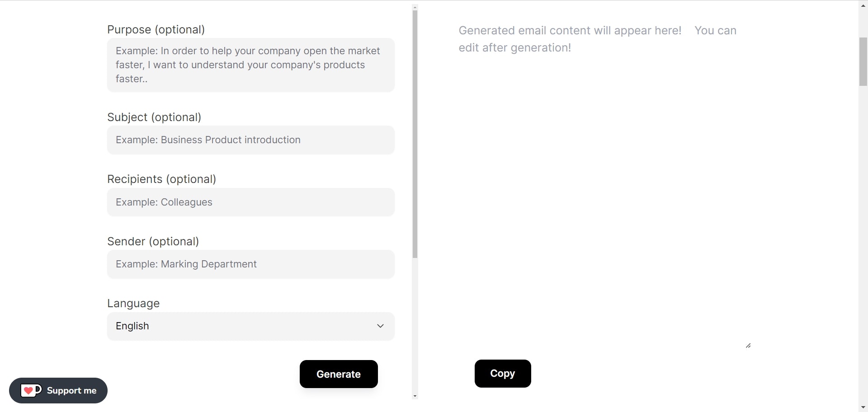Click the Ko-fi heart cup icon
The image size is (868, 412).
click(x=31, y=390)
